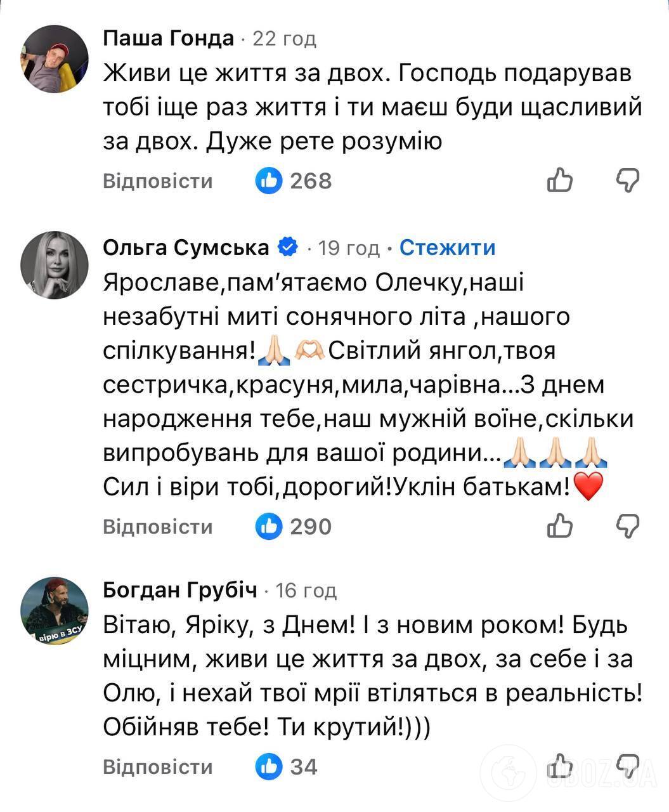
Task: Click Стежити to follow Ольга Сумська
Action: tap(447, 247)
